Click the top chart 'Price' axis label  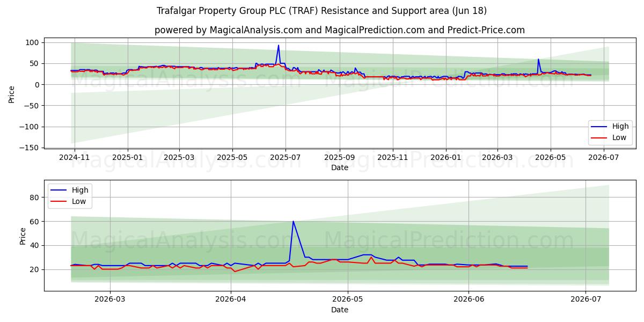point(12,94)
